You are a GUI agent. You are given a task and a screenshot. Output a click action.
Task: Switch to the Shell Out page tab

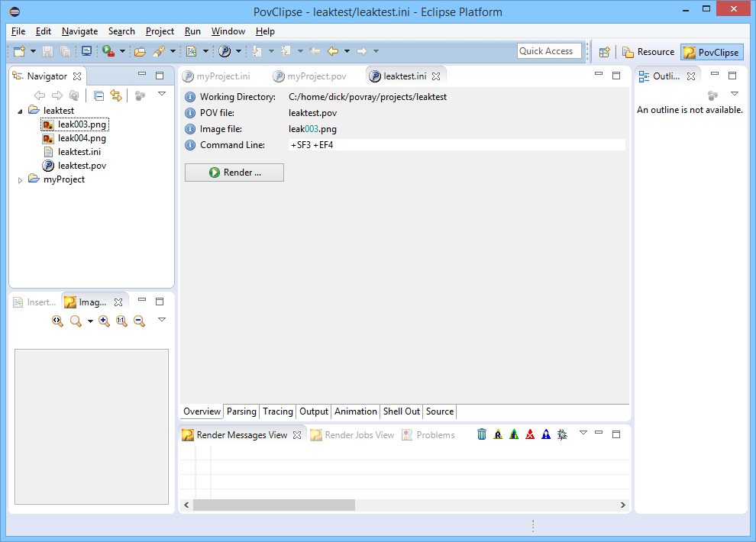402,411
